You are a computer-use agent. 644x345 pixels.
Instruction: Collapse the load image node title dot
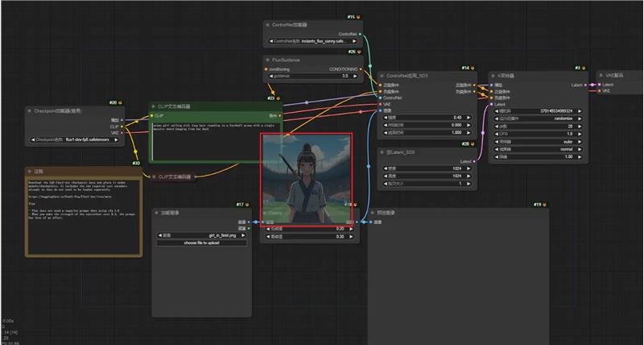click(x=156, y=213)
